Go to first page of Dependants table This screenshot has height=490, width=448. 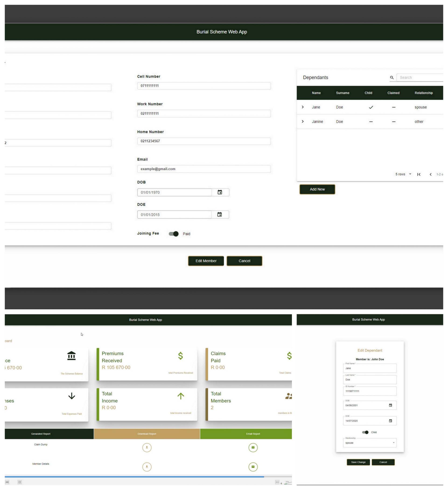click(419, 174)
